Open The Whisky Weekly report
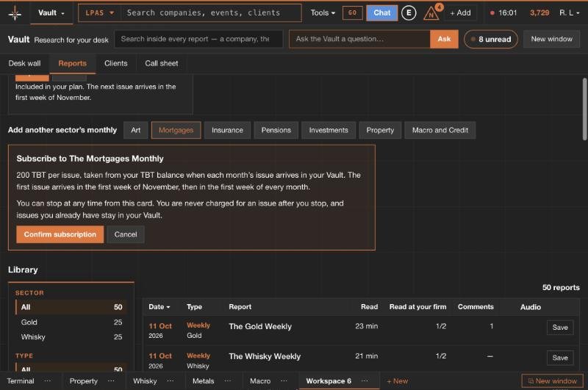 265,356
